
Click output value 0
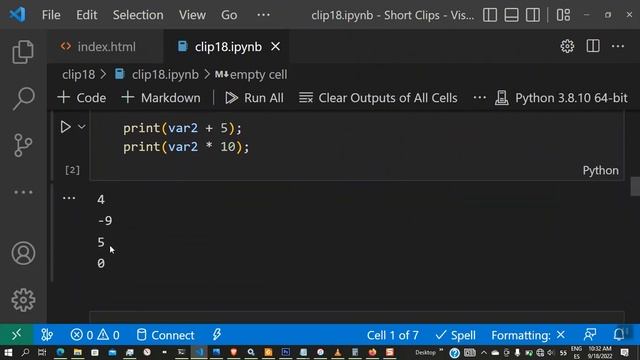click(101, 263)
